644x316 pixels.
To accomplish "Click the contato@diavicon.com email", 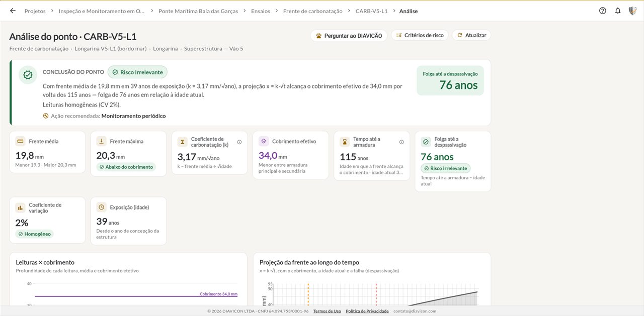I will pos(415,311).
